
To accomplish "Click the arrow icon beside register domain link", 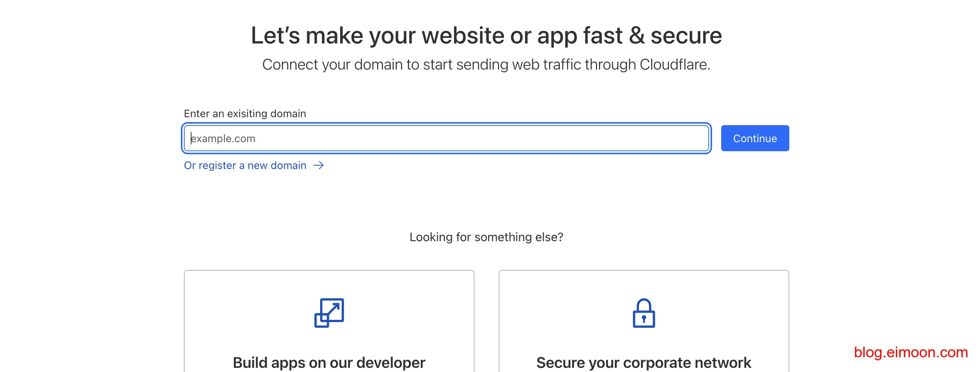I will 319,166.
